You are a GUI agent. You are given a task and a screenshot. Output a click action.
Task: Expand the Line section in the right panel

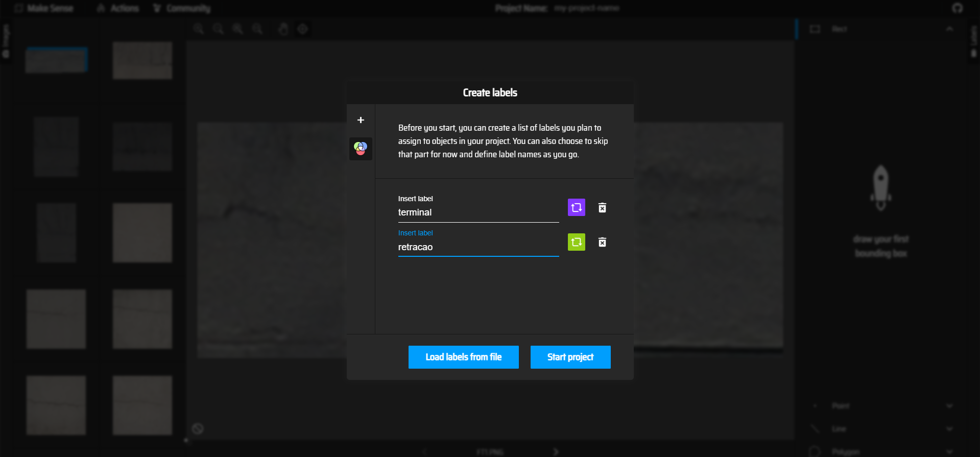tap(949, 429)
